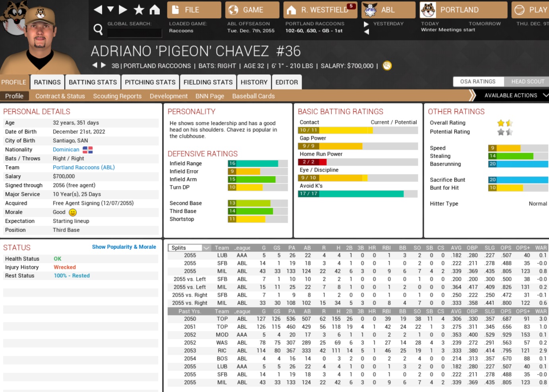Switch to Scouting Reports subtab
Image resolution: width=549 pixels, height=392 pixels.
117,96
